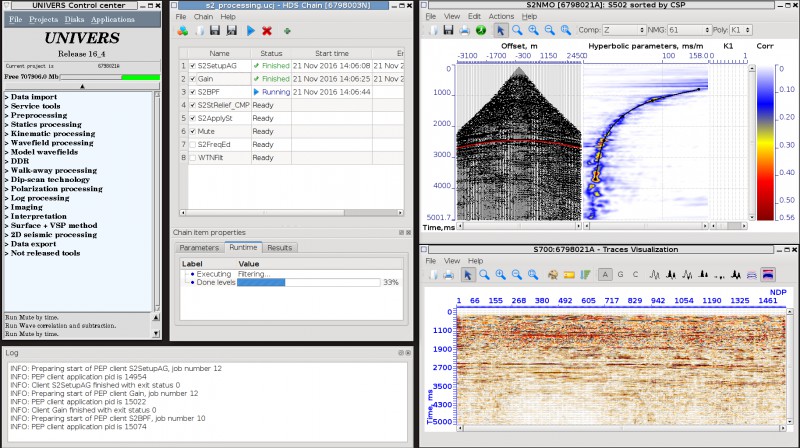The image size is (800, 448).
Task: Click the green add item icon in HDS Chain
Action: click(x=287, y=31)
